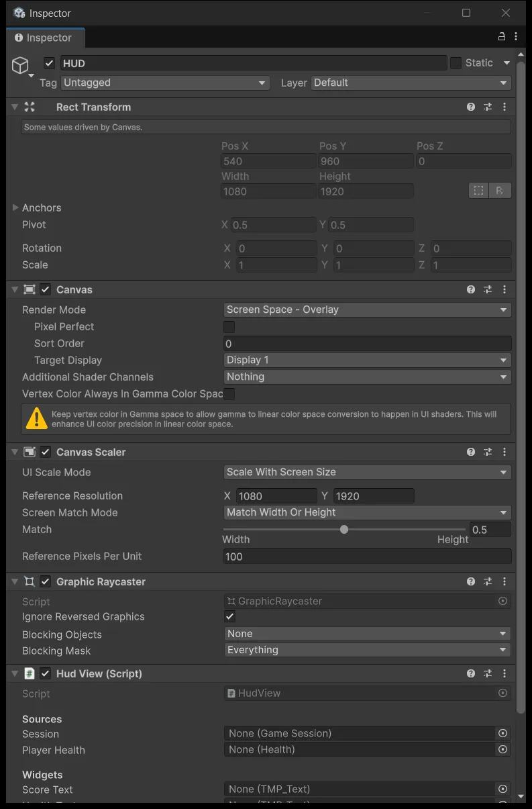Click the HUD object name field

point(254,63)
